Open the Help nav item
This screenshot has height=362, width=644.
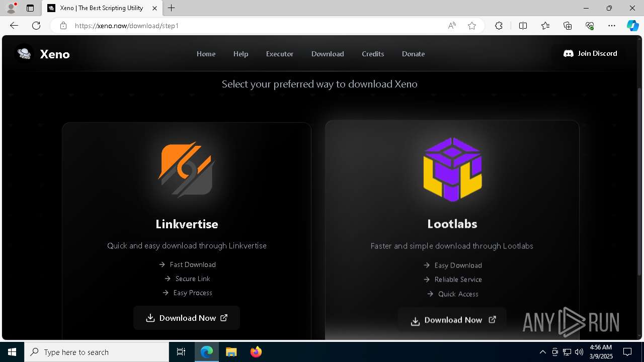240,54
